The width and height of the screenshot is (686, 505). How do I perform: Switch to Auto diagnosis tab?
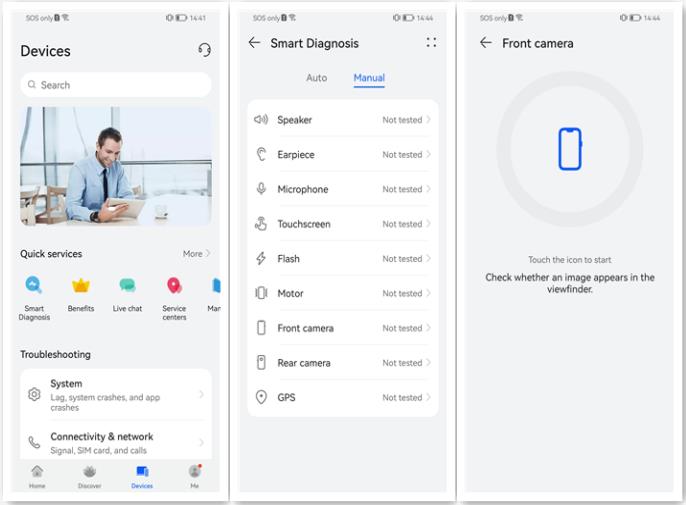(316, 78)
